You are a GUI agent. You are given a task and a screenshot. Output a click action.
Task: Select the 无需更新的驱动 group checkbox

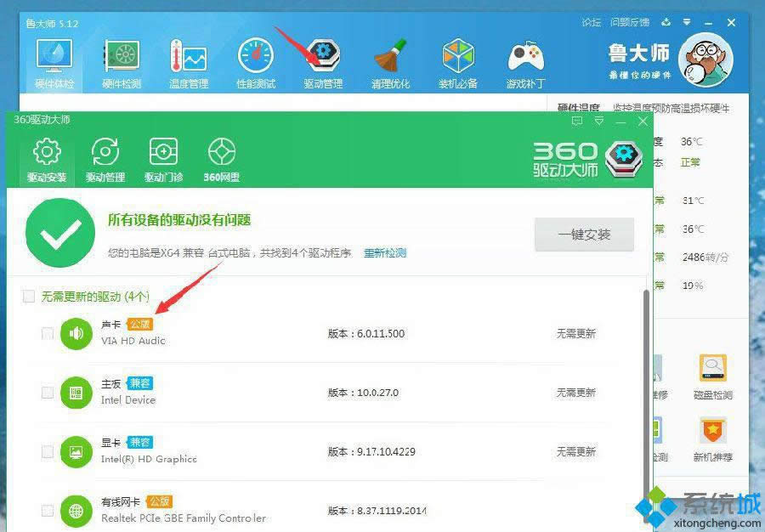point(29,296)
